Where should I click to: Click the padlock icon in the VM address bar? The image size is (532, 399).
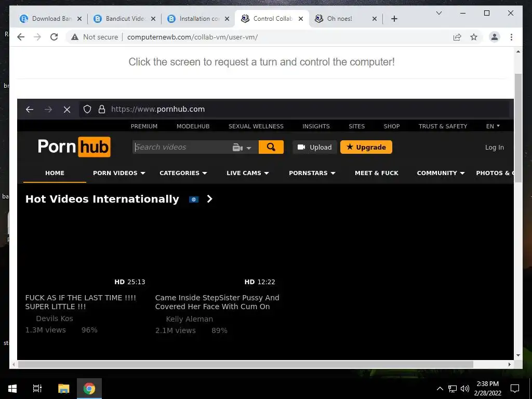[x=102, y=109]
